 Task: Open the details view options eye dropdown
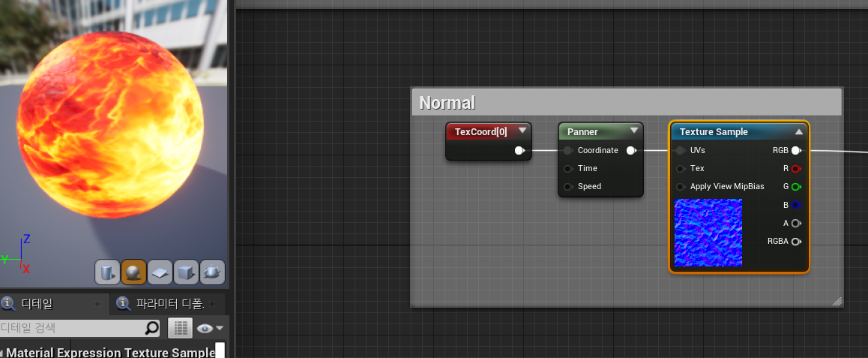point(210,328)
